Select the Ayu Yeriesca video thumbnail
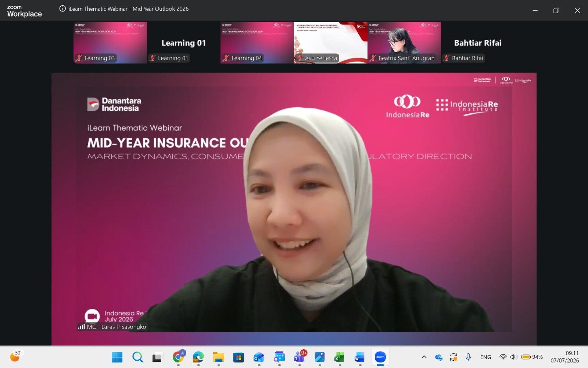 click(x=331, y=43)
